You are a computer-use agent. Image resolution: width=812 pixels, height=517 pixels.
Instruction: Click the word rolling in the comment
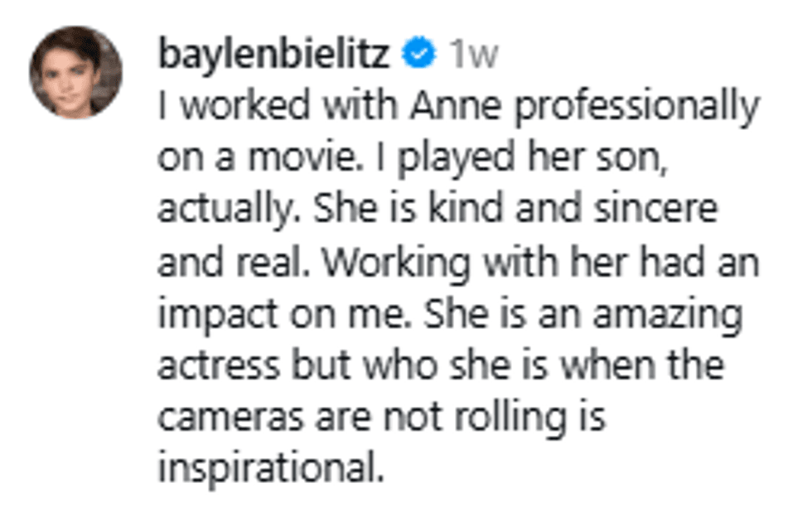coord(521,418)
